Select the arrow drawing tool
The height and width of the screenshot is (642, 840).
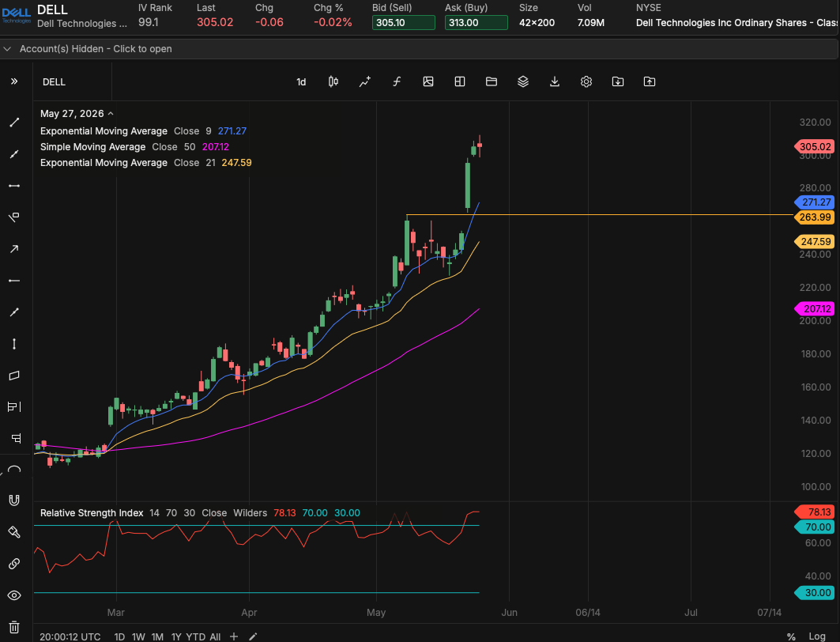pyautogui.click(x=14, y=248)
